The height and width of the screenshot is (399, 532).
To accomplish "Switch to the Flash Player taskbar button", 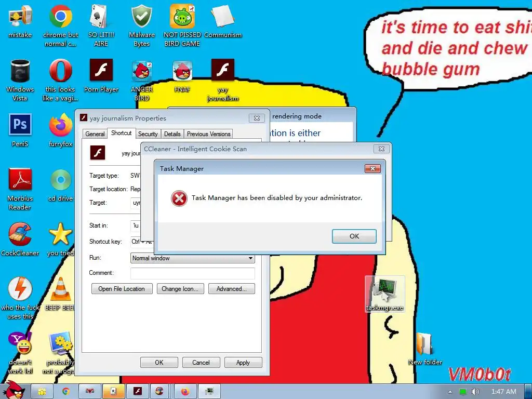I will (137, 392).
